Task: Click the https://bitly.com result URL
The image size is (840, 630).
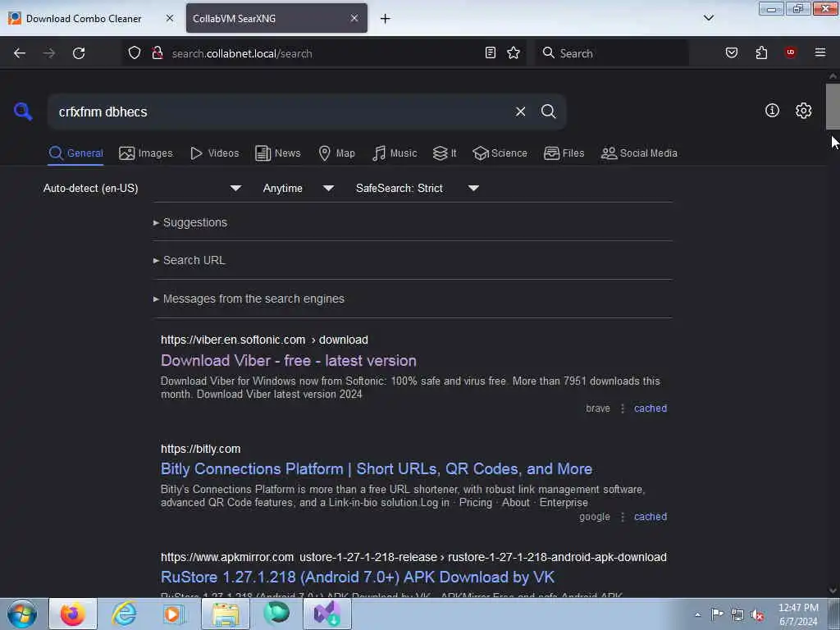Action: [200, 449]
